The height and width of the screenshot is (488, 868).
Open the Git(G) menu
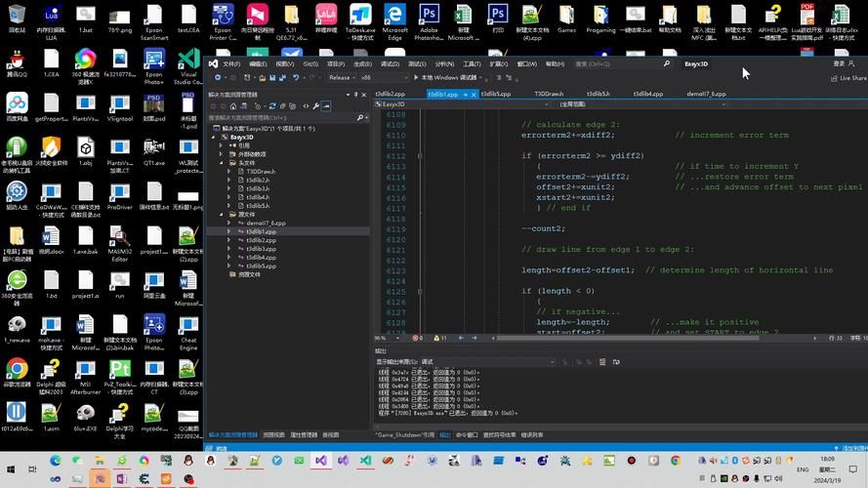click(310, 64)
